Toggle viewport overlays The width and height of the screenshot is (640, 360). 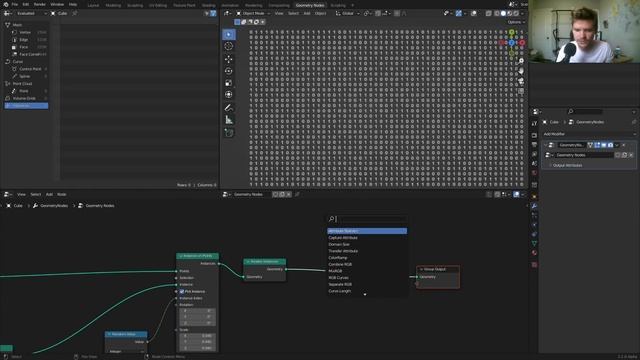point(473,13)
